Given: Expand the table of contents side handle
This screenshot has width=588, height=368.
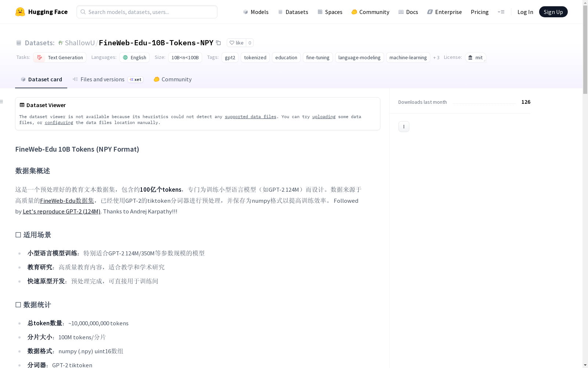Looking at the screenshot, I should coord(2,102).
